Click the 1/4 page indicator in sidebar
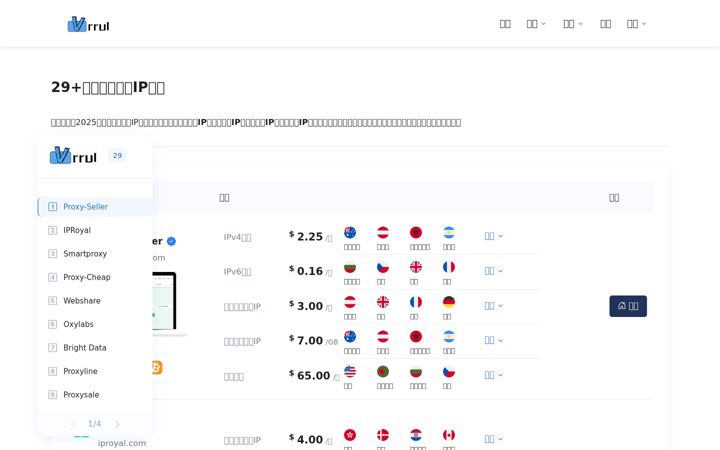This screenshot has height=450, width=720. point(95,424)
